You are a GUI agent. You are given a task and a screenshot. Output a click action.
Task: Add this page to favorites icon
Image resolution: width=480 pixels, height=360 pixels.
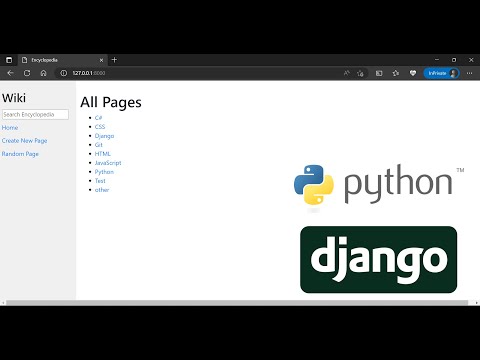pos(360,73)
